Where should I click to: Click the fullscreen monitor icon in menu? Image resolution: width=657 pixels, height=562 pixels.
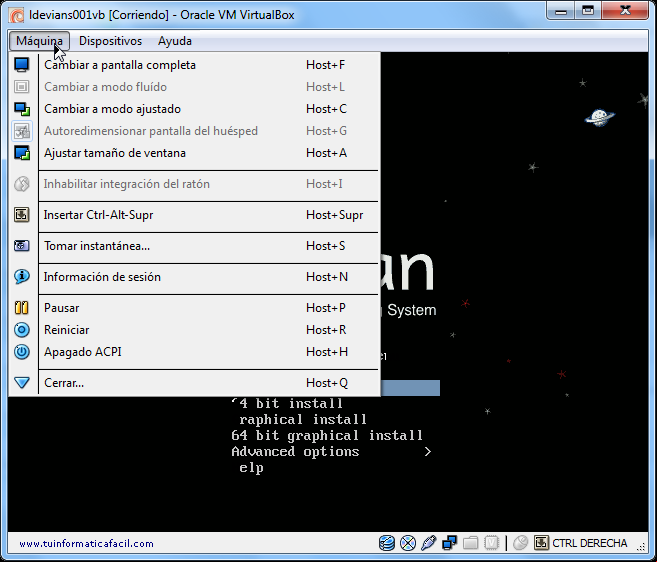point(22,65)
